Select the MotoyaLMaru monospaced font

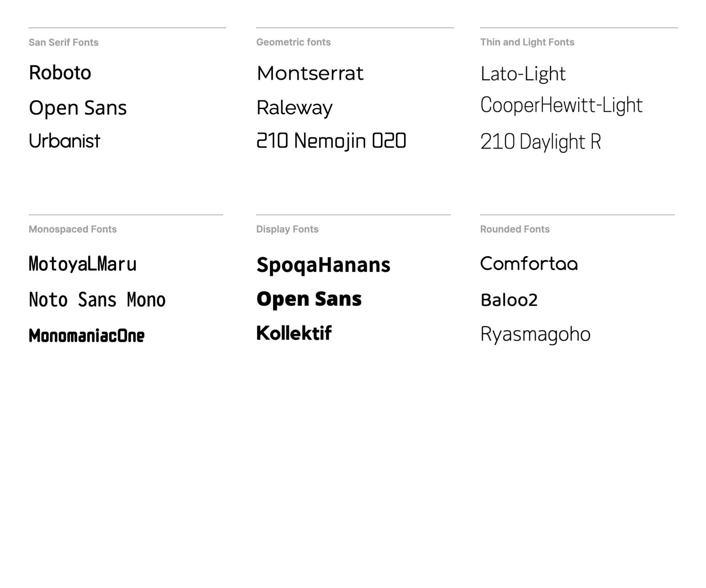tap(83, 264)
